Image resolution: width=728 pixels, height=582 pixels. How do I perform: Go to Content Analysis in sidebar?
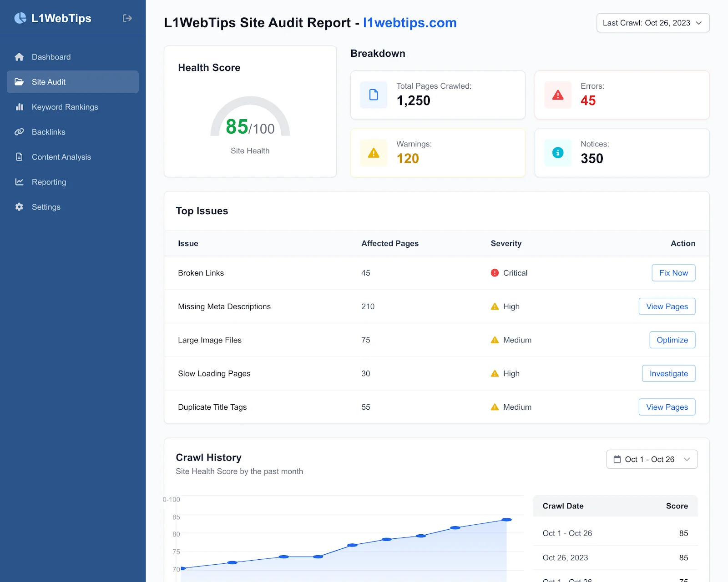click(61, 157)
